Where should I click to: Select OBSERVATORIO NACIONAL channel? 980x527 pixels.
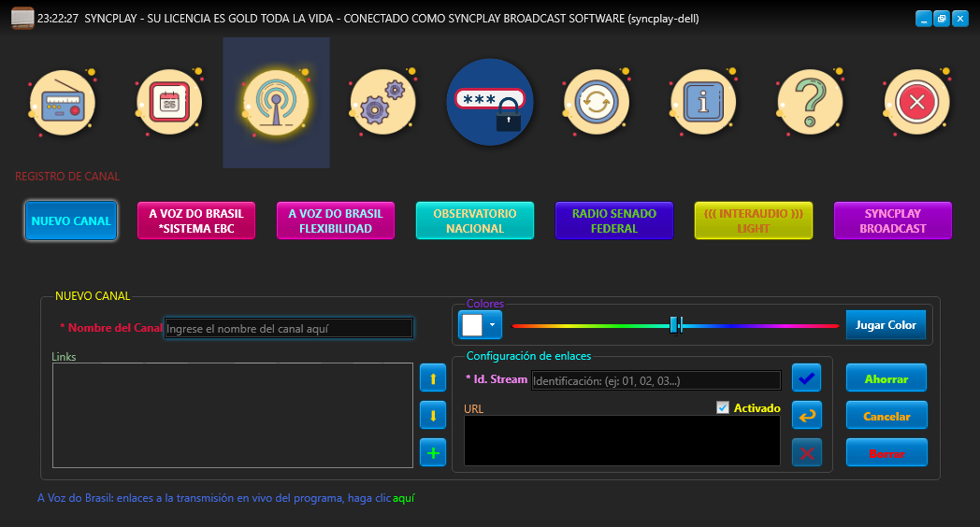pos(475,221)
